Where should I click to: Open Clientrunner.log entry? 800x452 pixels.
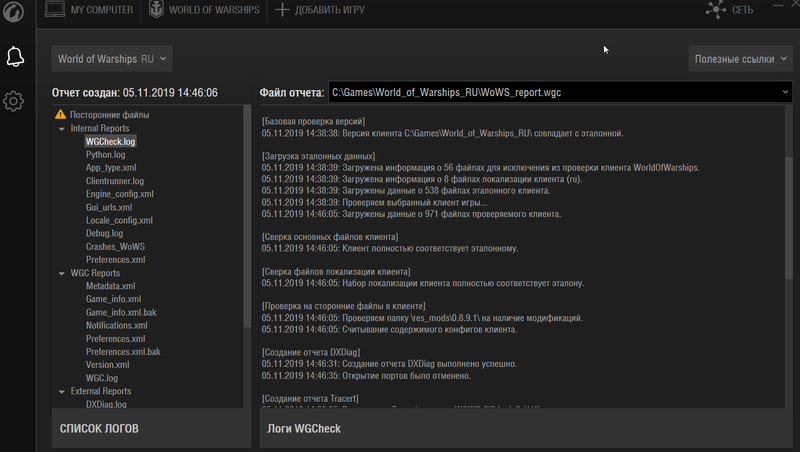[115, 181]
